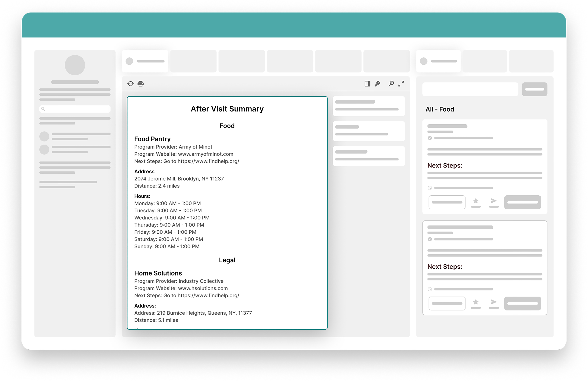Select the first tab above the Food panel

tap(438, 61)
